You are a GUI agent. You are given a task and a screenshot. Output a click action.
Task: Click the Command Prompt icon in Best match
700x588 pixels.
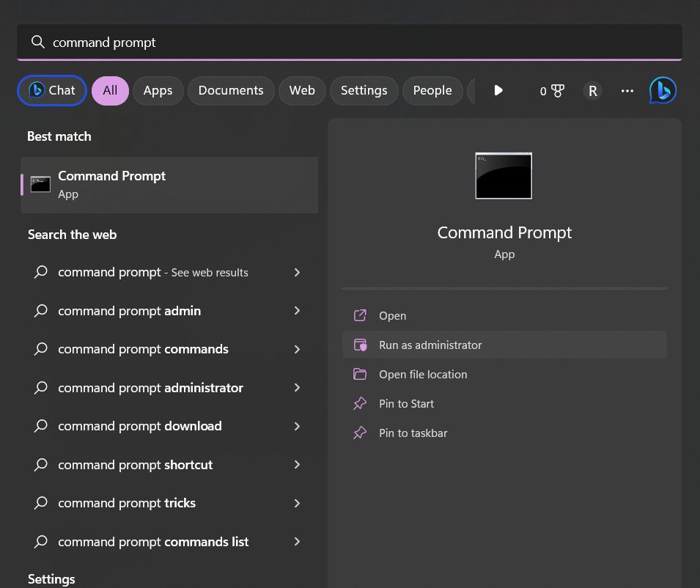point(41,185)
